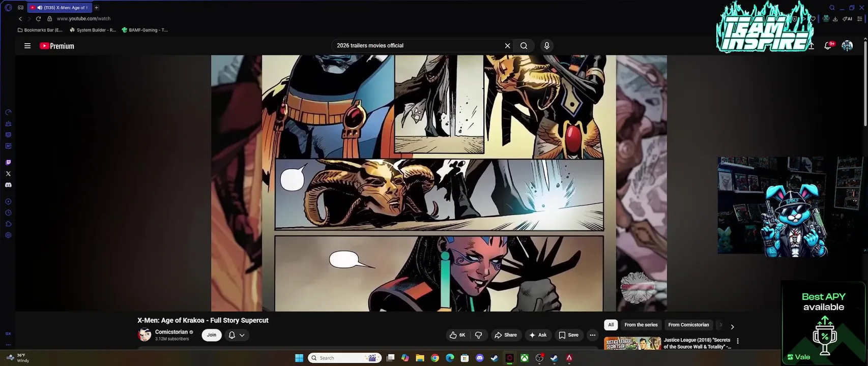Click the Join membership button

point(212,335)
